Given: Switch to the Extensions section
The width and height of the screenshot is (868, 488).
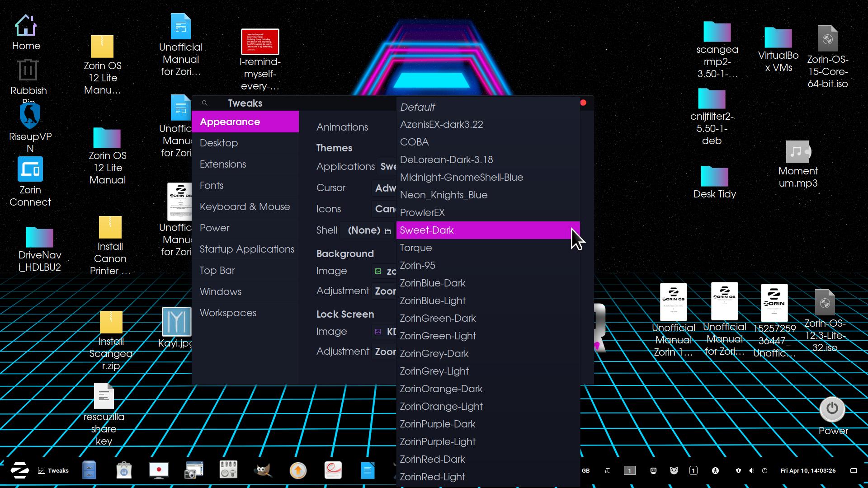Looking at the screenshot, I should click(223, 164).
